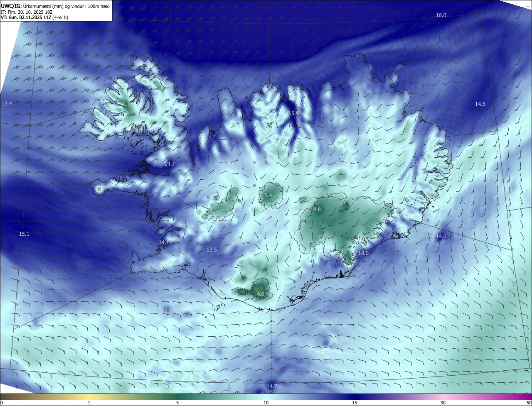Image resolution: width=532 pixels, height=406 pixels.
Task: Click the color scale tick label 0
Action: tap(2, 403)
